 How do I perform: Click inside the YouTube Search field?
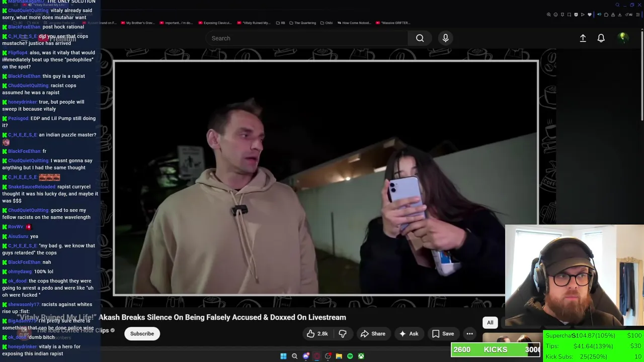(307, 38)
